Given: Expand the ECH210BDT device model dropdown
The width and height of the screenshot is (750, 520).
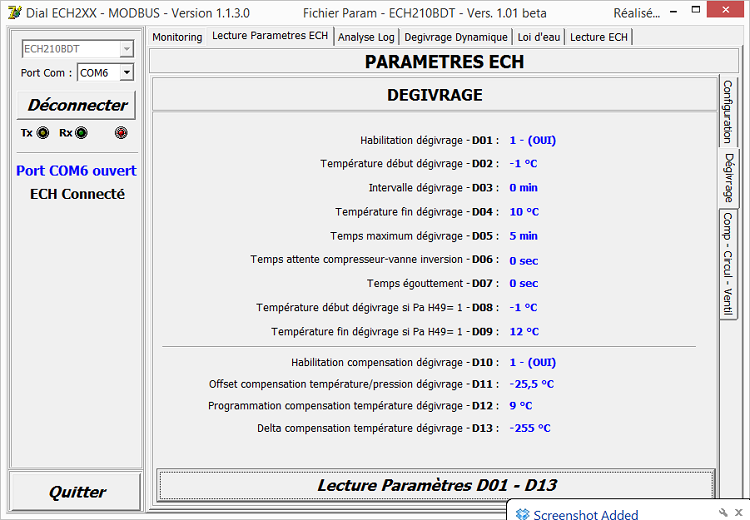Looking at the screenshot, I should pyautogui.click(x=126, y=49).
